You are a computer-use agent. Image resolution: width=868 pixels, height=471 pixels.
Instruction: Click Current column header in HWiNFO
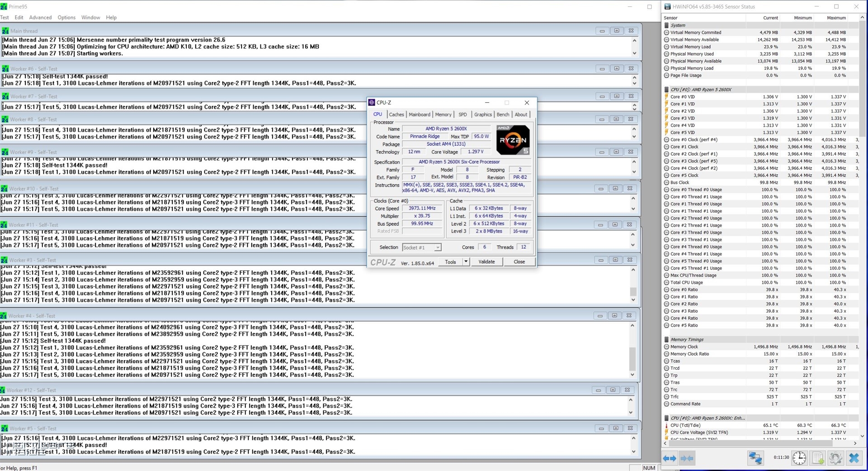click(762, 18)
